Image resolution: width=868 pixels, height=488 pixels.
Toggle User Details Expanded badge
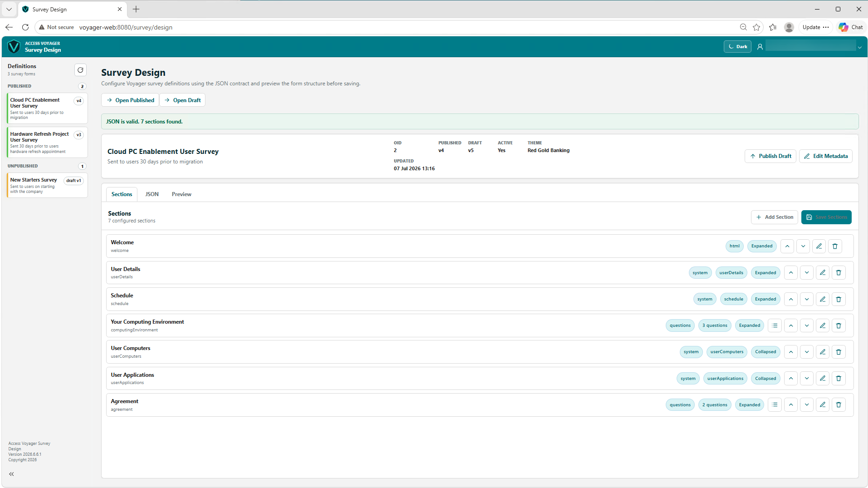(766, 273)
